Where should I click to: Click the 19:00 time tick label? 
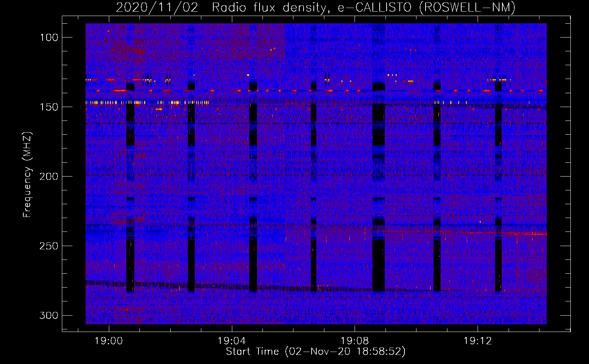pyautogui.click(x=109, y=341)
